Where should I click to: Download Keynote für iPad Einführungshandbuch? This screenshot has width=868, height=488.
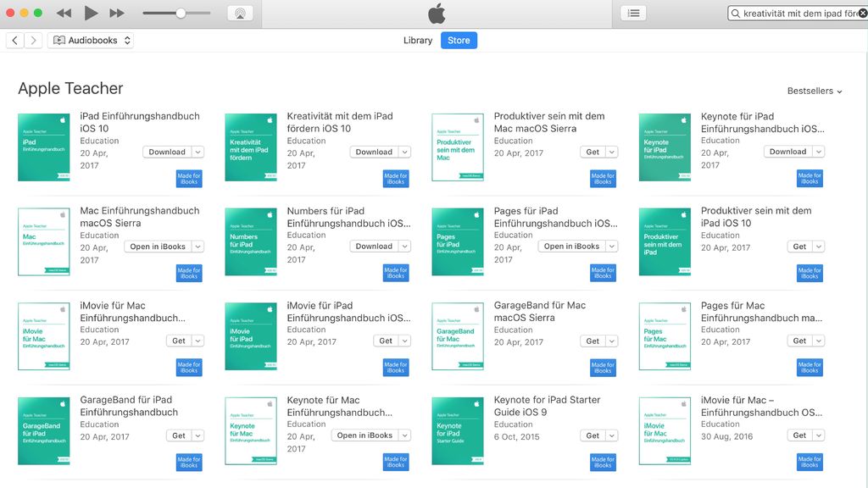787,151
